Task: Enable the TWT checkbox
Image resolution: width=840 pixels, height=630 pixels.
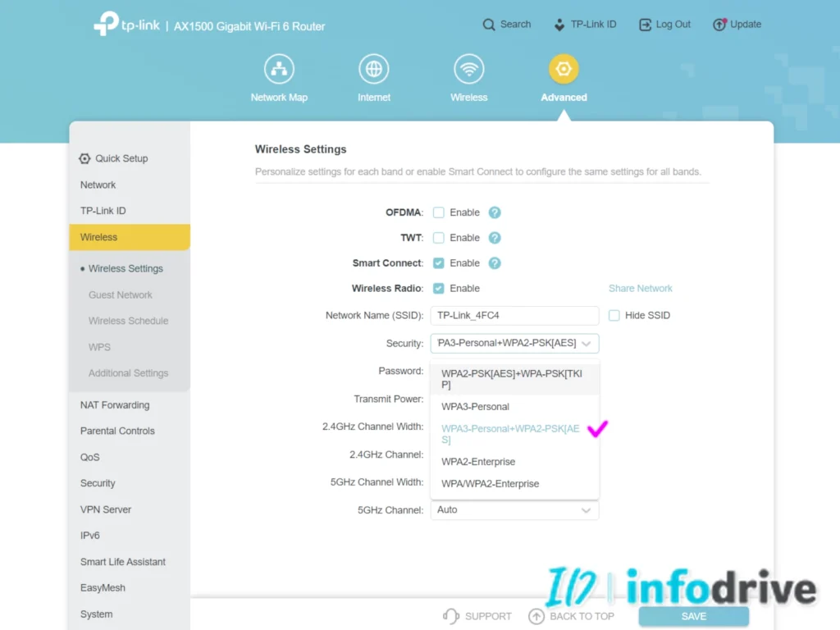Action: [x=438, y=238]
